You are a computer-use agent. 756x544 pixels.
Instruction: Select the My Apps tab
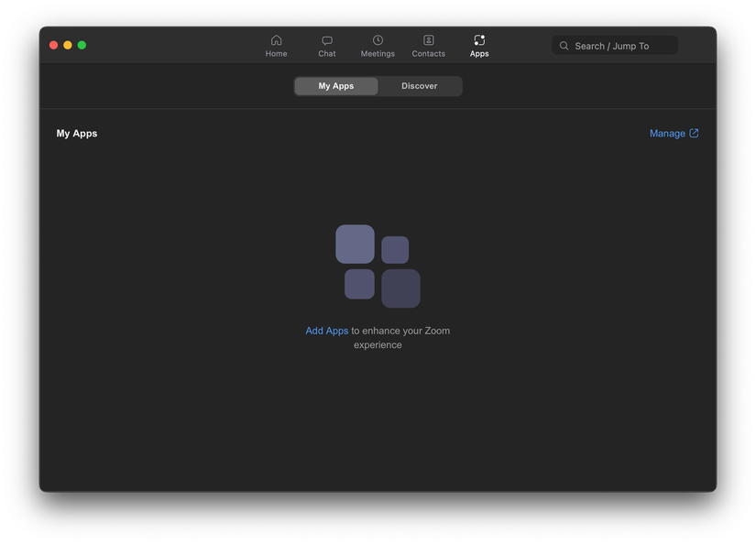coord(335,85)
